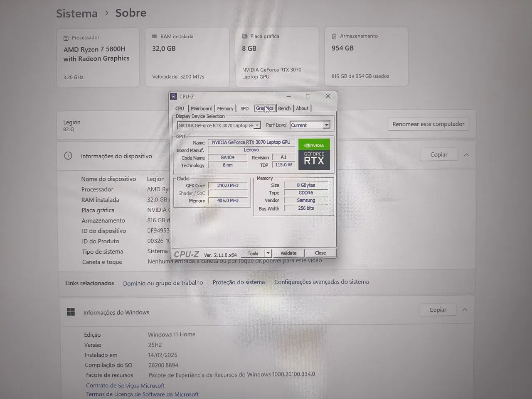Click the Bus Width 256 bits value

click(306, 208)
